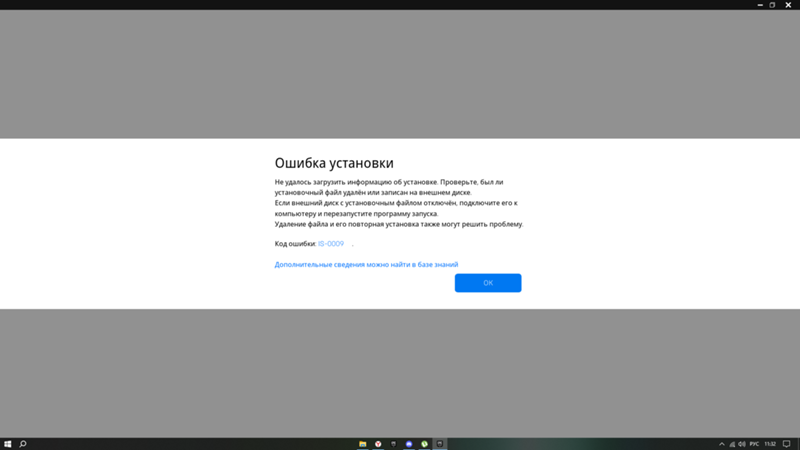Close the installer window

[787, 5]
